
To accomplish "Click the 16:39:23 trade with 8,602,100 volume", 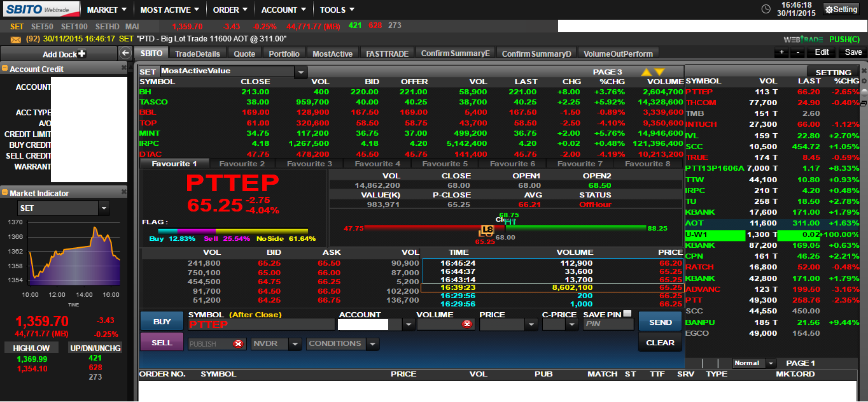I will (552, 288).
